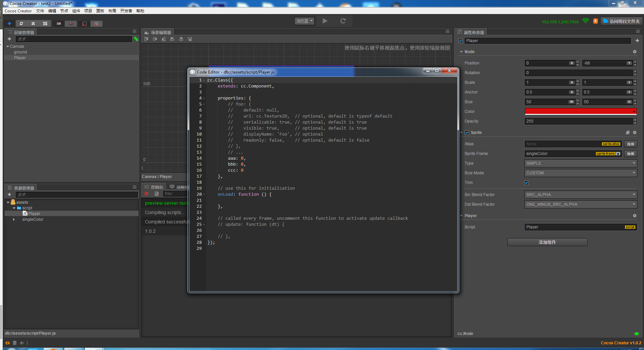Click align top icon in scene editor

click(x=146, y=39)
